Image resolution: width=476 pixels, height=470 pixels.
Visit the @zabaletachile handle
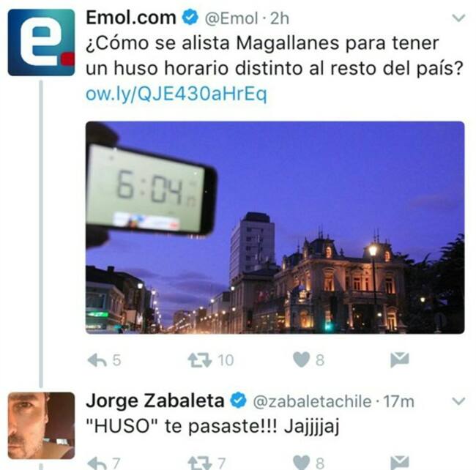tap(312, 402)
